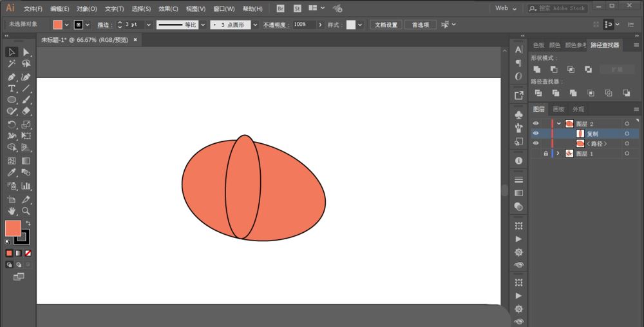
Task: Click the orange fill swatch in toolbox
Action: (x=12, y=228)
